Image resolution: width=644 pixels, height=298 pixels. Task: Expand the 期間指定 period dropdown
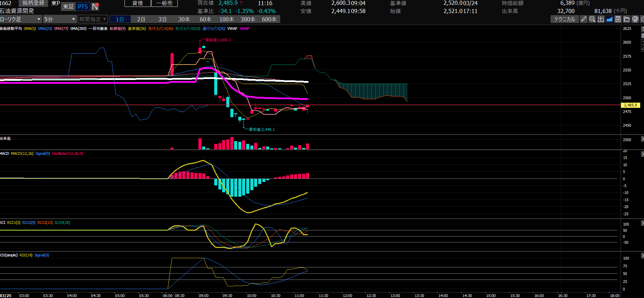(92, 19)
